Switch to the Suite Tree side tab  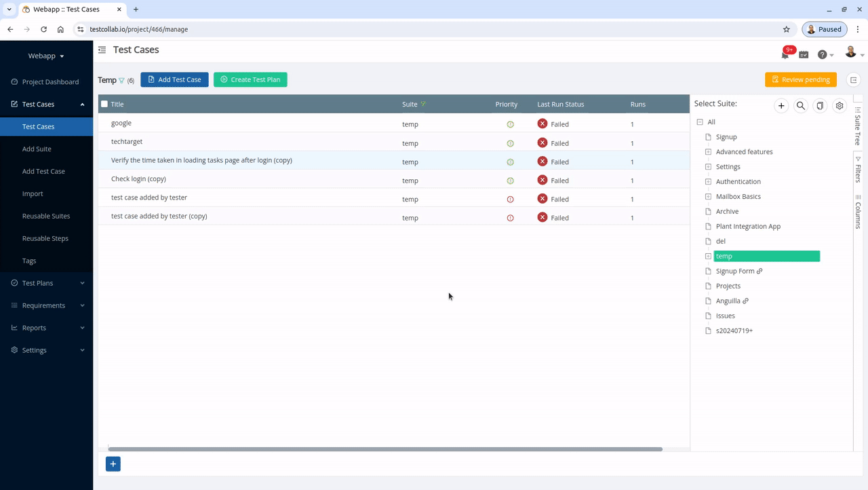tap(858, 126)
